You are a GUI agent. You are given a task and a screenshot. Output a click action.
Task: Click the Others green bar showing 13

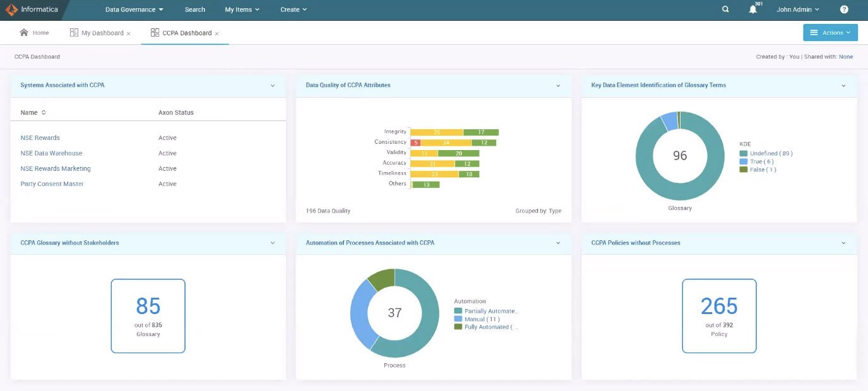pyautogui.click(x=426, y=185)
